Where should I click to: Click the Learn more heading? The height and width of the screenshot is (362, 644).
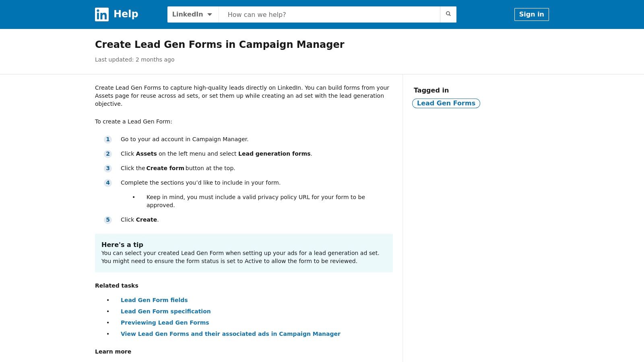pyautogui.click(x=113, y=352)
